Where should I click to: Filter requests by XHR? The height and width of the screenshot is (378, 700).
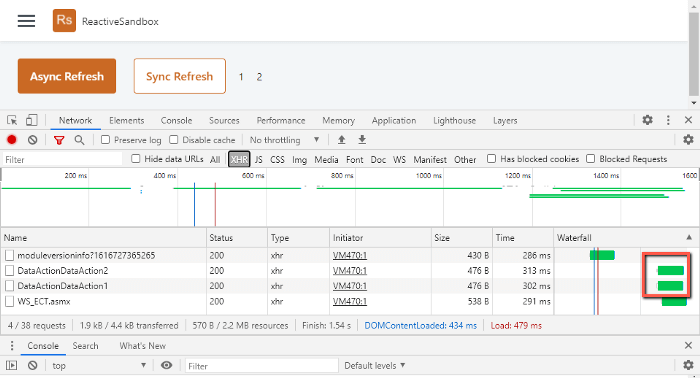(239, 159)
